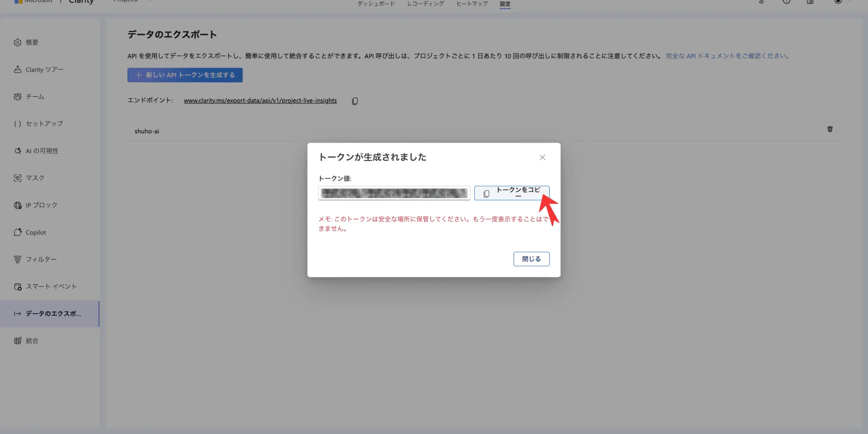
Task: Copy the endpoint URL icon
Action: (x=355, y=101)
